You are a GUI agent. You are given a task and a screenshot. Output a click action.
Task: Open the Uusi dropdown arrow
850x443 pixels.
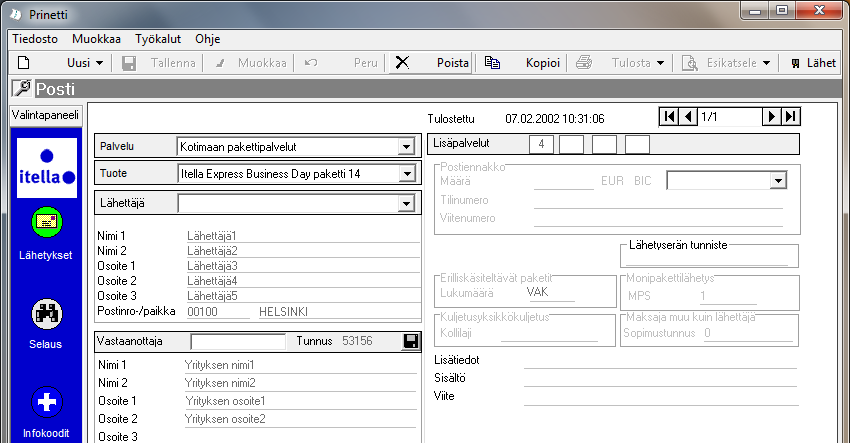(99, 63)
